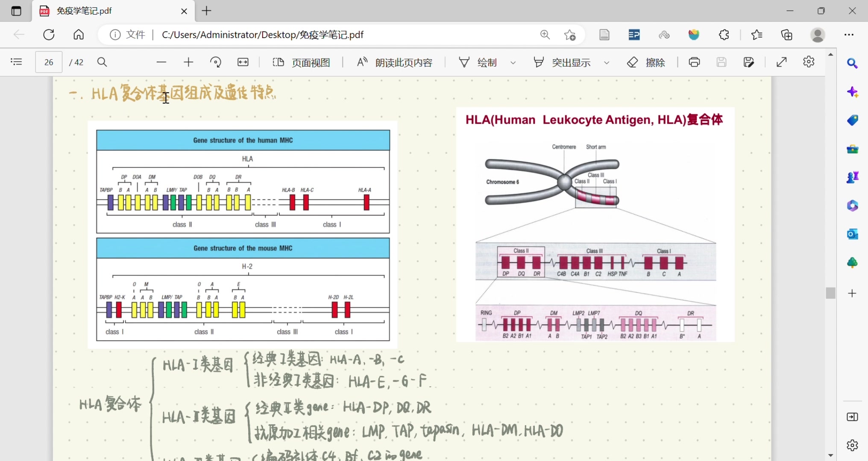The width and height of the screenshot is (868, 461).
Task: Click the page number input field
Action: [49, 62]
